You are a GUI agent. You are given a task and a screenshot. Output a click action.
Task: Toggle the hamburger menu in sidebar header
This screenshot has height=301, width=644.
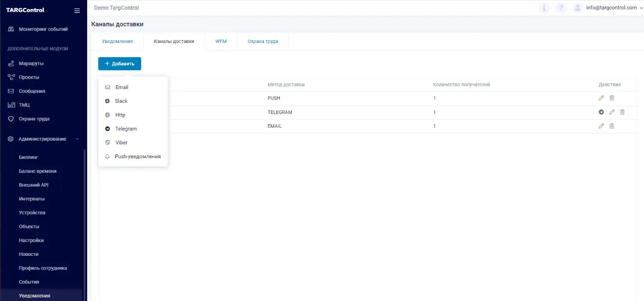point(77,11)
